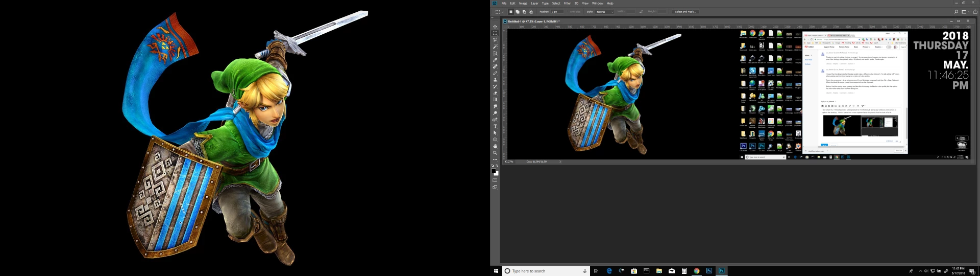Open the Edit Toolbar three-dots button

click(495, 159)
